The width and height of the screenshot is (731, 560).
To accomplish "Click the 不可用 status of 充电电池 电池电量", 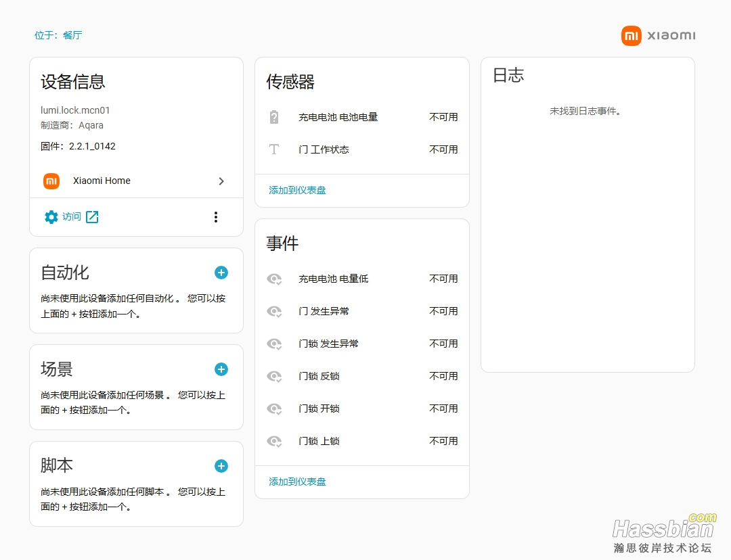I will pos(443,117).
